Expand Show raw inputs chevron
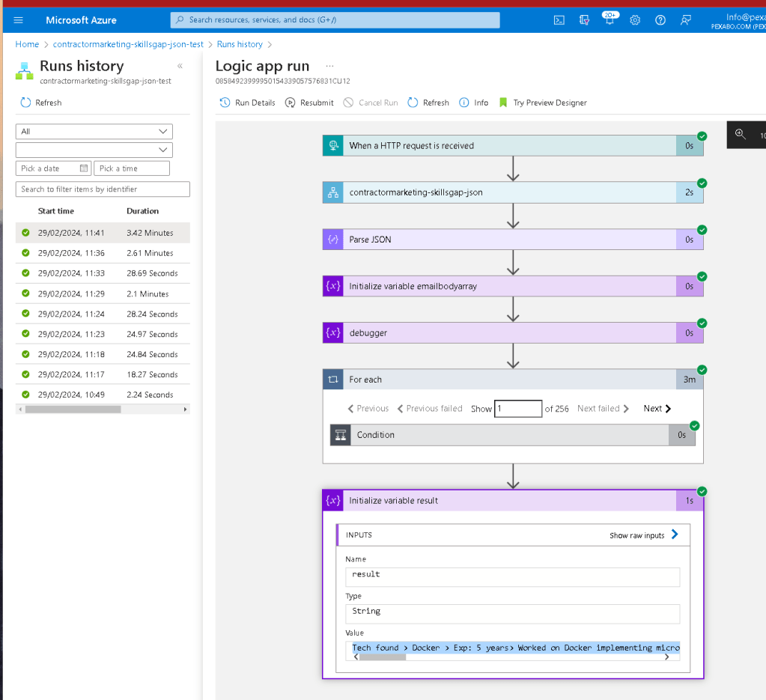 (x=675, y=535)
